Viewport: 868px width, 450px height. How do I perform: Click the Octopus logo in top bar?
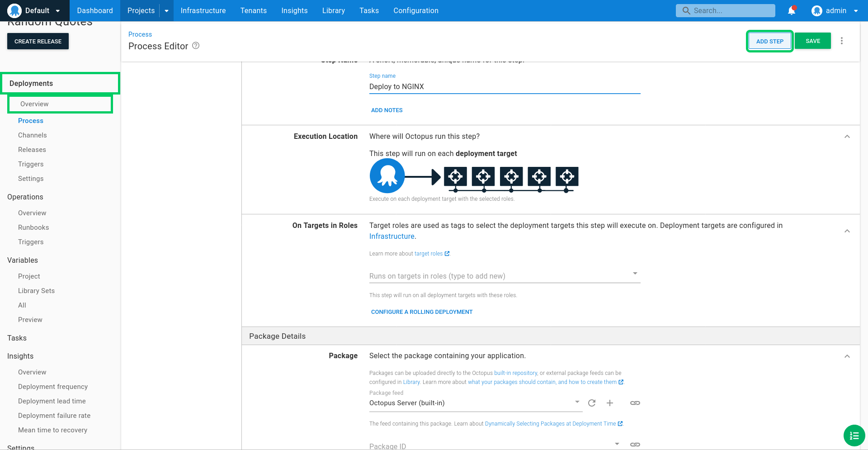[14, 10]
